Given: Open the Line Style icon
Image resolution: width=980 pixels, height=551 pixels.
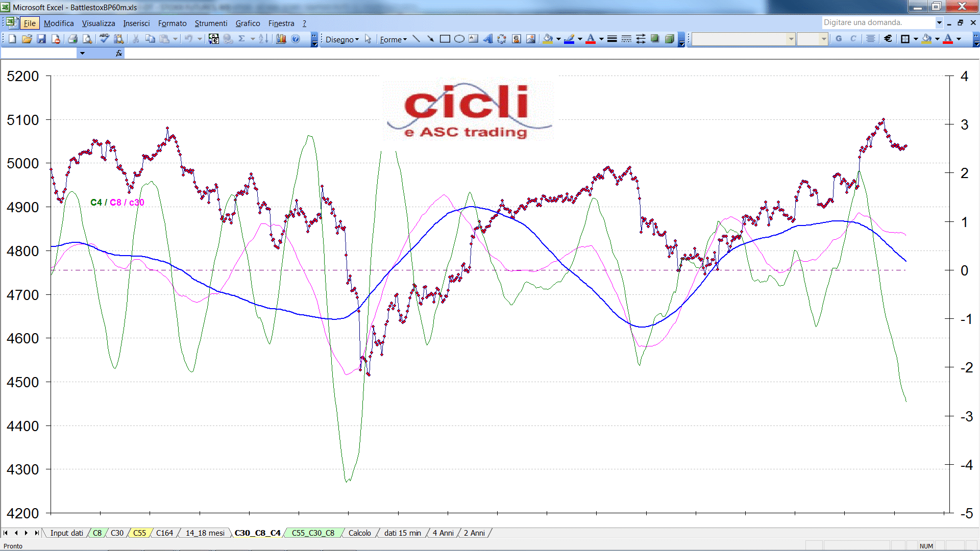Looking at the screenshot, I should [612, 39].
